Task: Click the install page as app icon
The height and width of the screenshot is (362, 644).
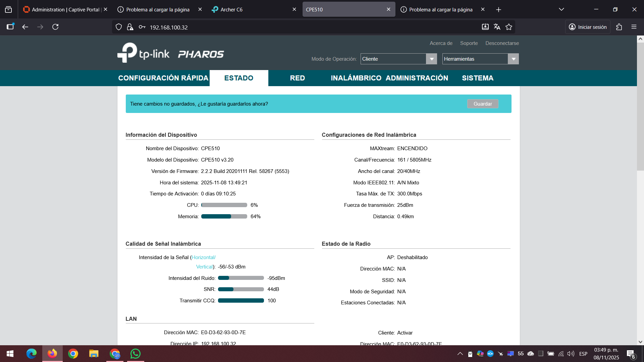Action: (x=485, y=27)
